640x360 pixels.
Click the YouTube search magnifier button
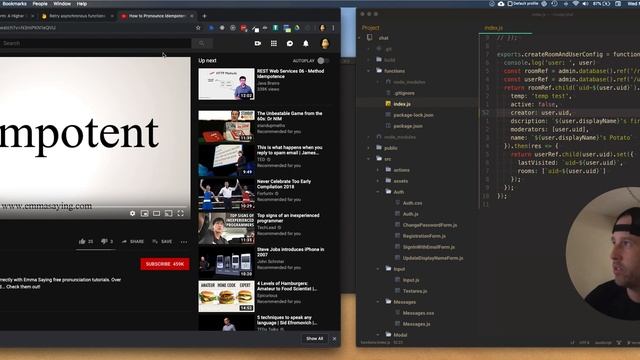click(x=202, y=43)
